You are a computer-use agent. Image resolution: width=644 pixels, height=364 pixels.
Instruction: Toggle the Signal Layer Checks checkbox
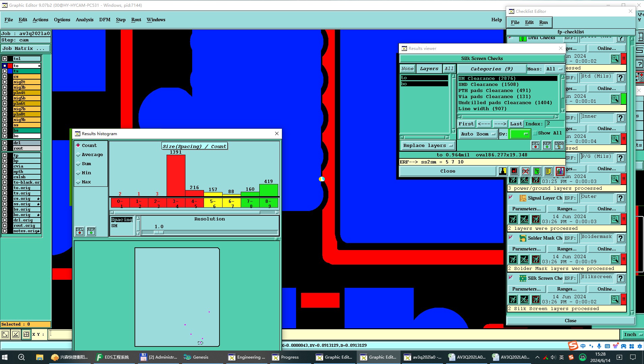[x=511, y=198]
